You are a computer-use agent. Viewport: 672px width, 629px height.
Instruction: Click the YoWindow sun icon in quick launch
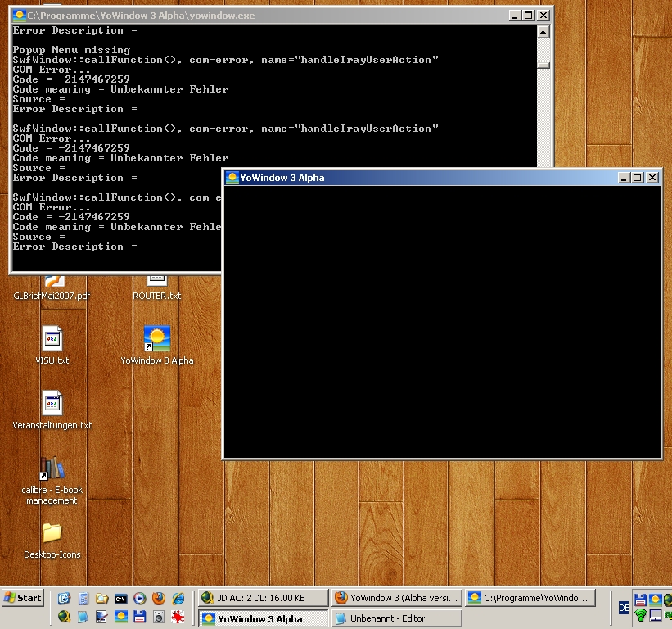(x=121, y=617)
